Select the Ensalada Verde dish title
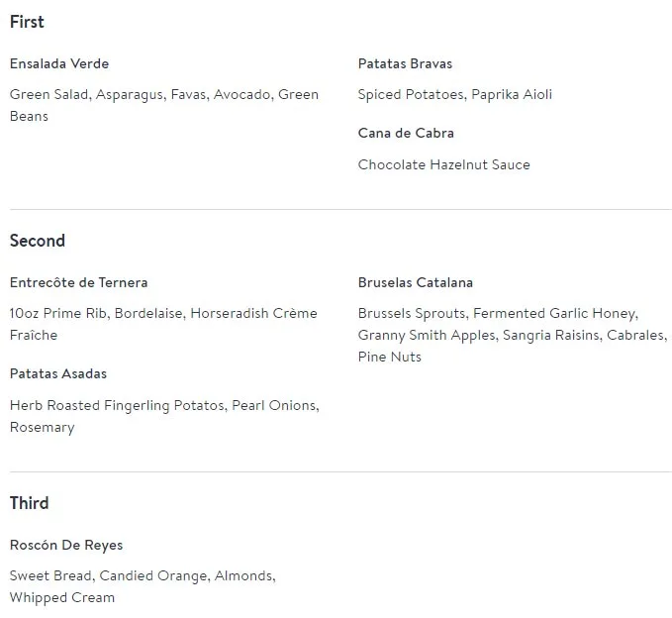This screenshot has width=672, height=618. [59, 63]
